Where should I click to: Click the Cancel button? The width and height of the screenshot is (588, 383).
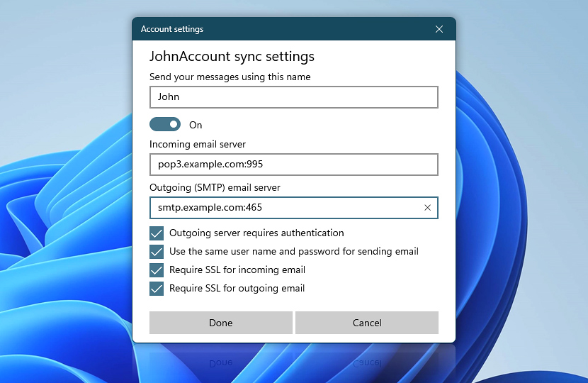[x=367, y=323]
